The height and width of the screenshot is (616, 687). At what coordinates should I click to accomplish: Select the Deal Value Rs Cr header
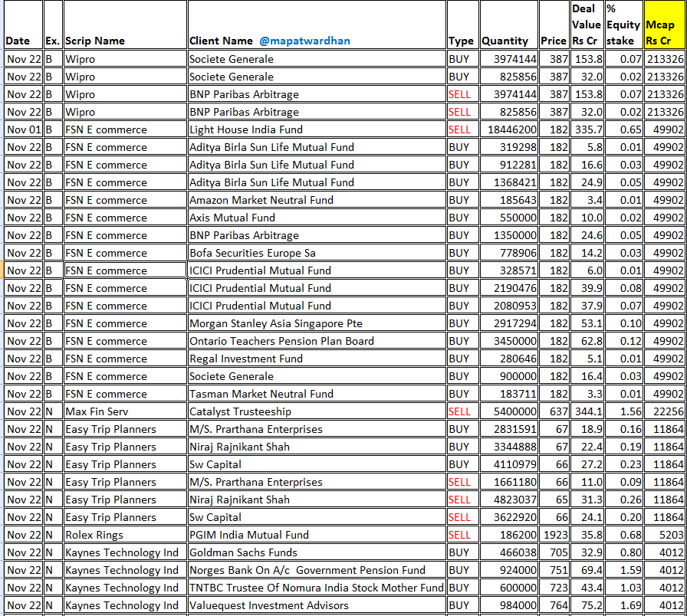(x=587, y=25)
